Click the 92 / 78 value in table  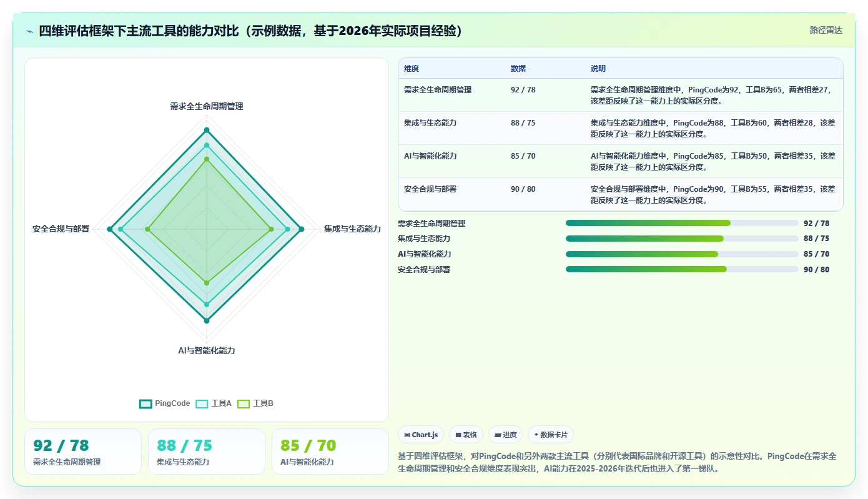(x=523, y=90)
